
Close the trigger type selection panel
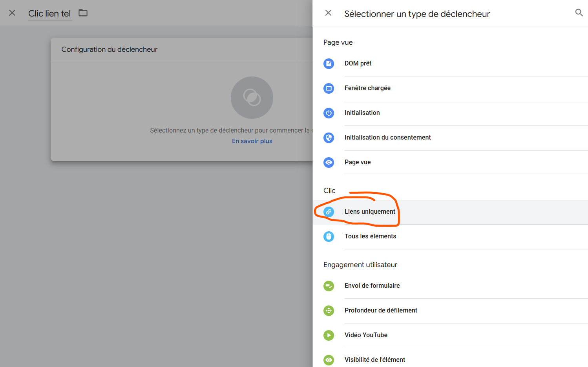click(x=328, y=13)
